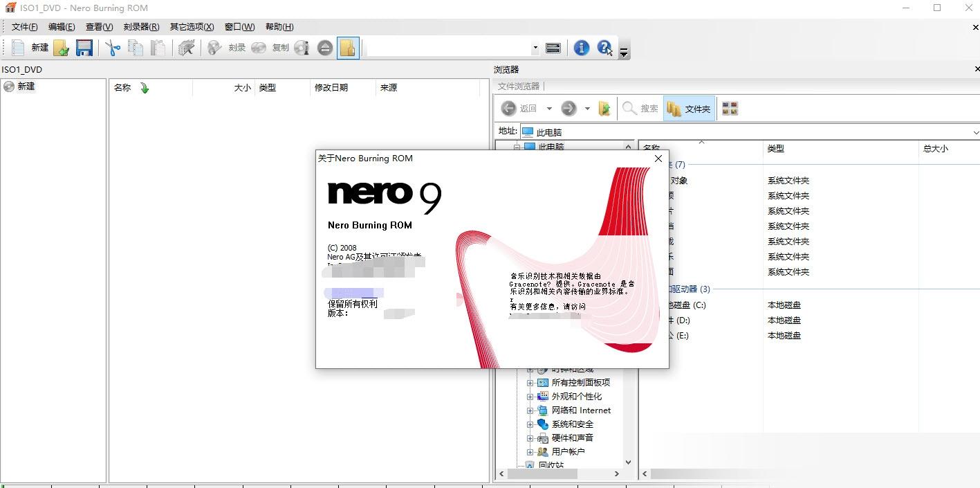
Task: Click the Copy documents icon
Action: (136, 48)
